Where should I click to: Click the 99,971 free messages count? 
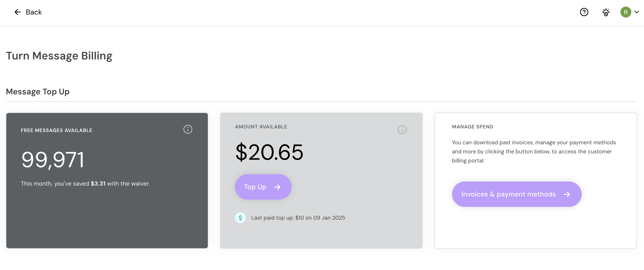(53, 160)
